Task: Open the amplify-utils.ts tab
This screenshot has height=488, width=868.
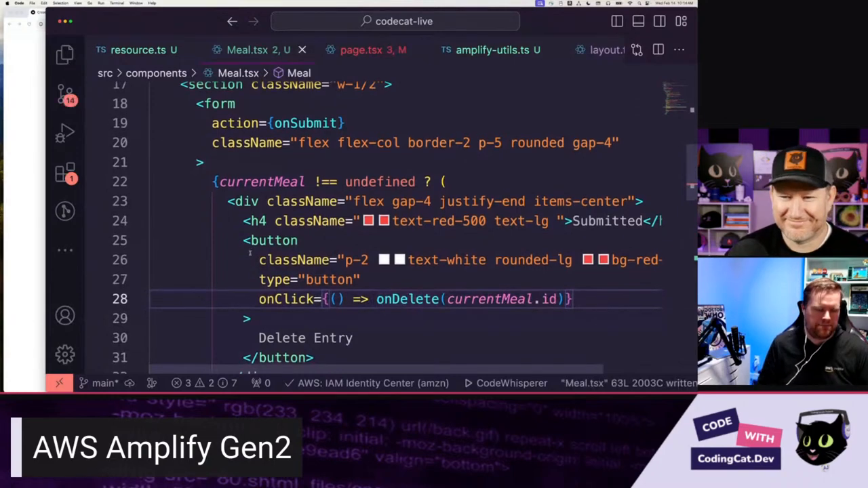Action: click(490, 49)
